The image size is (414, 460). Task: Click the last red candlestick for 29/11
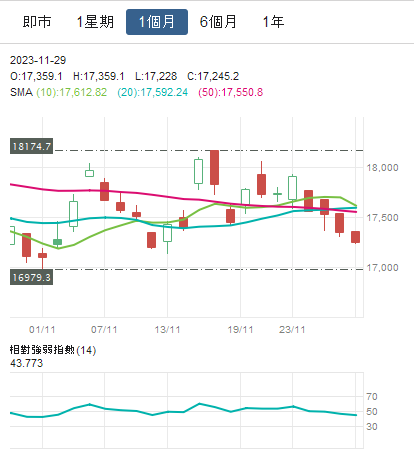355,237
